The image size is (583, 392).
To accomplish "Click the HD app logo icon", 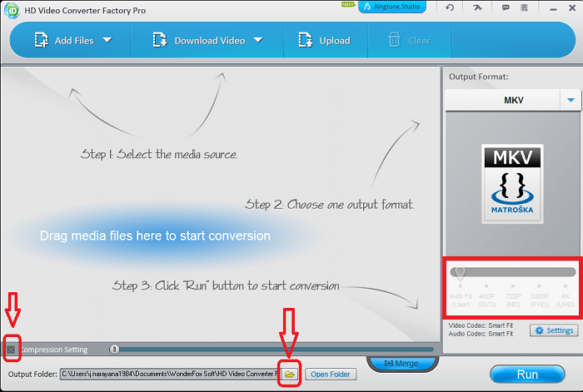I will 12,10.
